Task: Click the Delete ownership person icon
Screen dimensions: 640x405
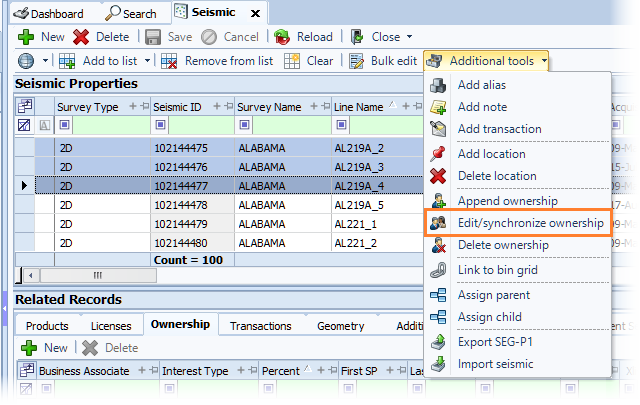Action: (x=438, y=245)
